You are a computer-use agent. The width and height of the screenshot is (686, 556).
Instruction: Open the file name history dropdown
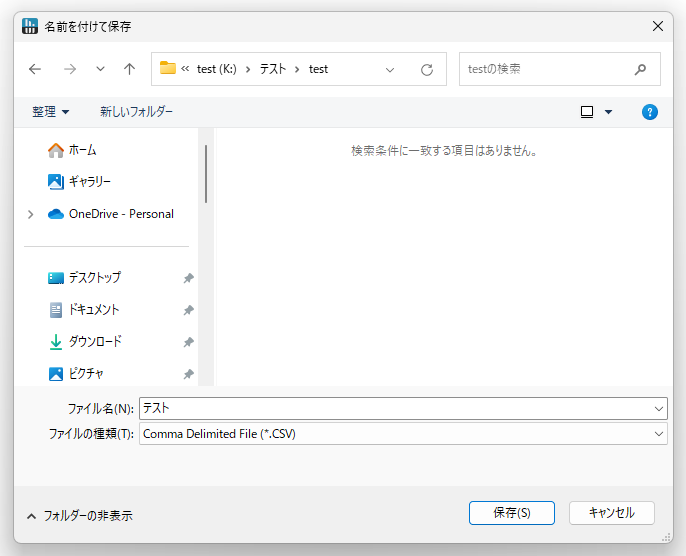pos(659,409)
